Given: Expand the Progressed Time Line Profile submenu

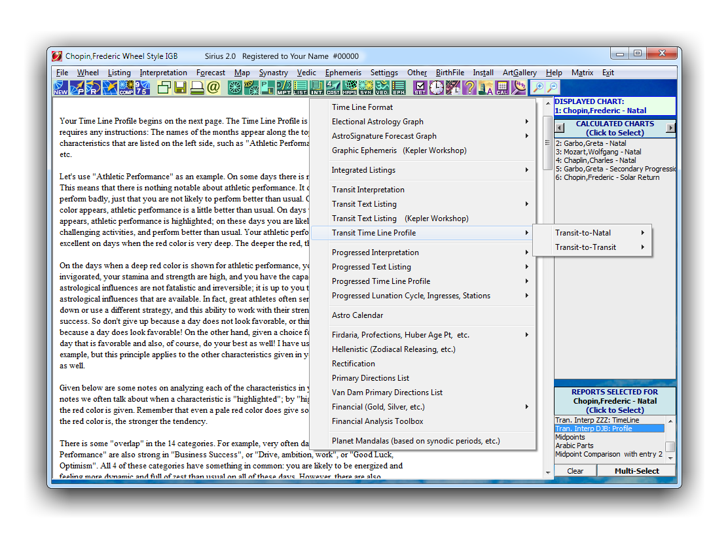Looking at the screenshot, I should tap(422, 281).
